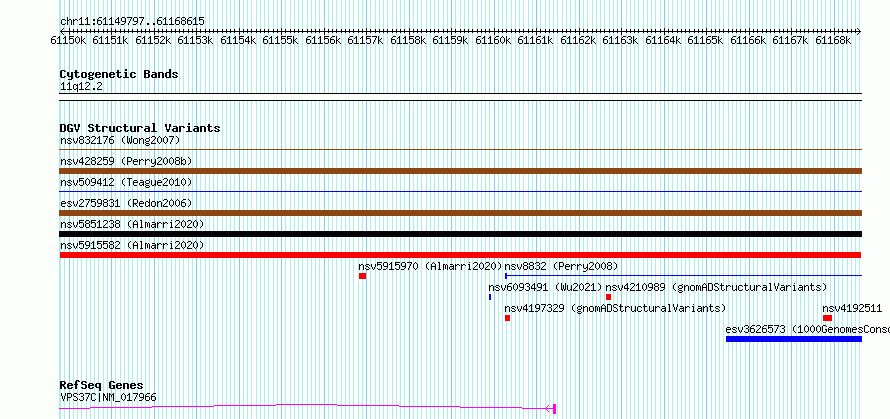Click the 61157k ruler position

click(366, 41)
